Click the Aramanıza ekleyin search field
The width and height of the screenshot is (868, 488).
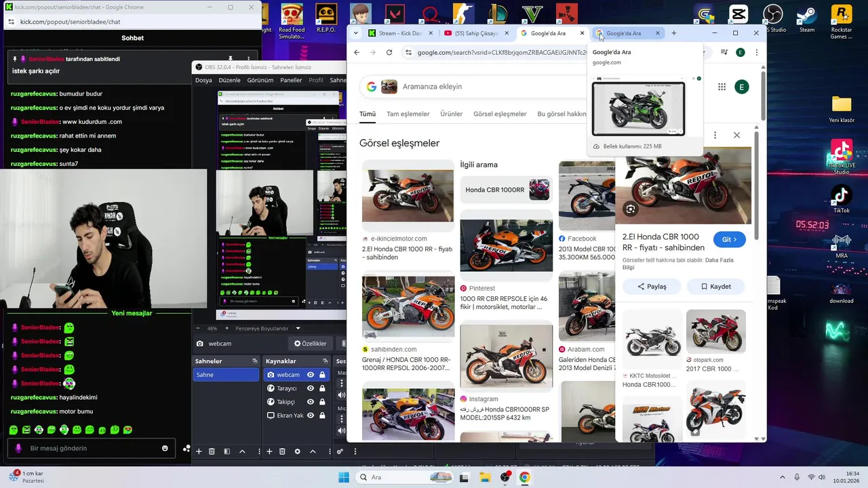pos(475,87)
